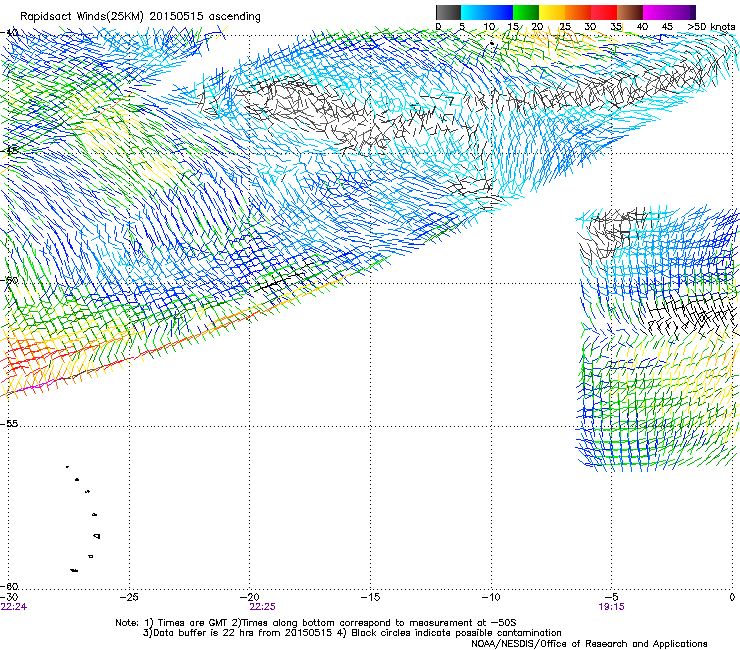Click the green 15-20 knots color swatch

click(526, 12)
